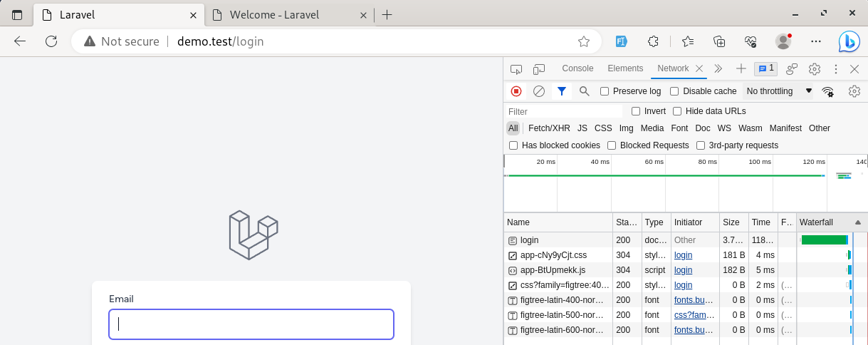Open Settings and more ellipsis menu

pyautogui.click(x=816, y=41)
